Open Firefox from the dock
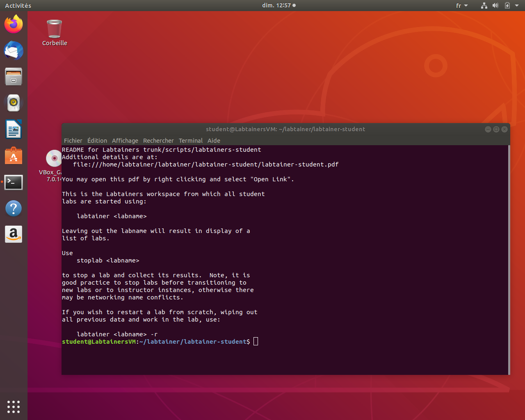The image size is (525, 420). [x=14, y=24]
